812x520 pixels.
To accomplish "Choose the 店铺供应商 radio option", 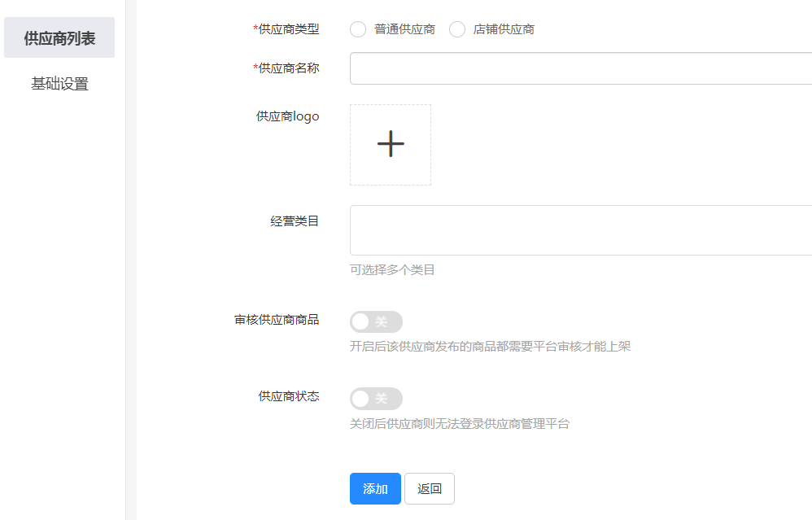I will click(457, 29).
